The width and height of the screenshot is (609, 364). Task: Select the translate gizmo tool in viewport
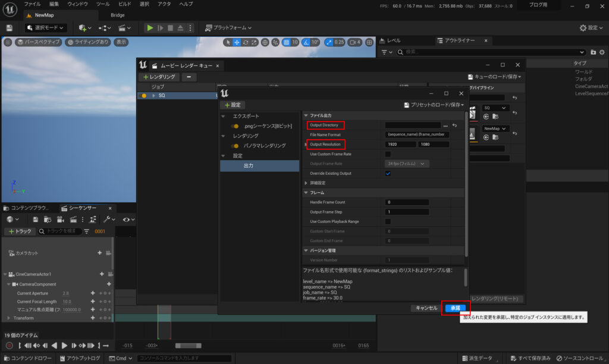(237, 42)
